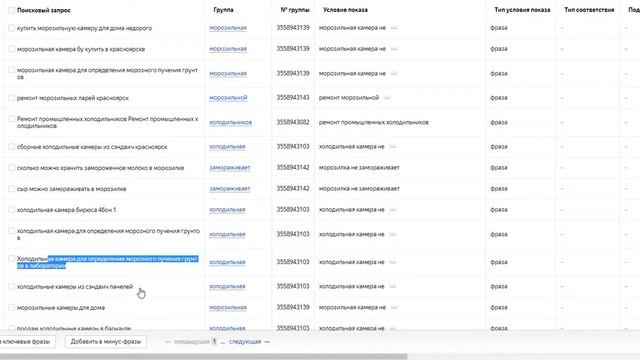The image size is (640, 360).
Task: Click condition 'морозилка не замораживает' in молоко row
Action: 359,168
